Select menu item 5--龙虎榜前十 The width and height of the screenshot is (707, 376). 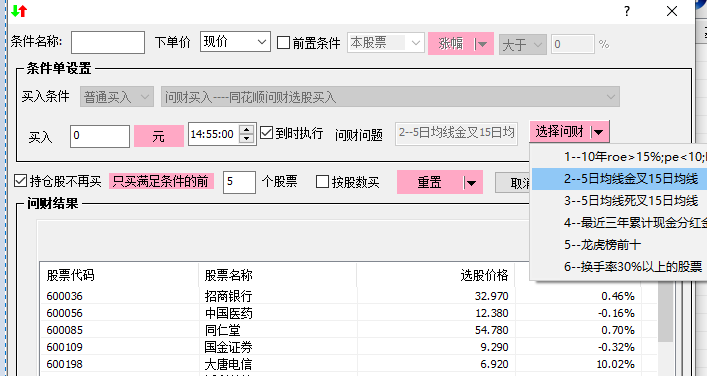(602, 245)
